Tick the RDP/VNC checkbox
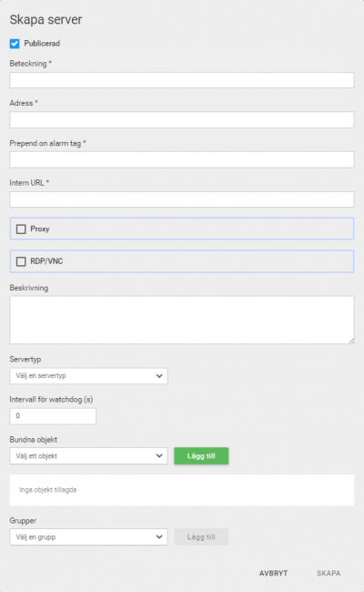 (21, 261)
